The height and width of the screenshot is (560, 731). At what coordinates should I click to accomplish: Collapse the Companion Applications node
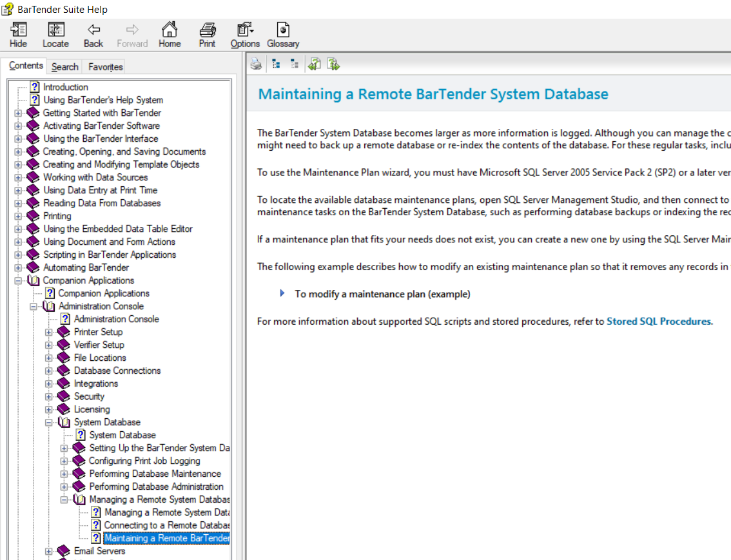[x=17, y=281]
